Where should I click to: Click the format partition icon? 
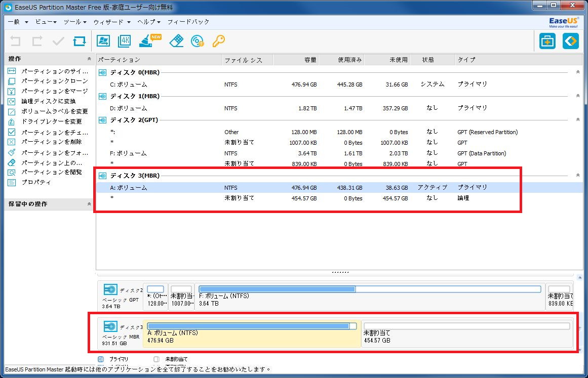12,152
